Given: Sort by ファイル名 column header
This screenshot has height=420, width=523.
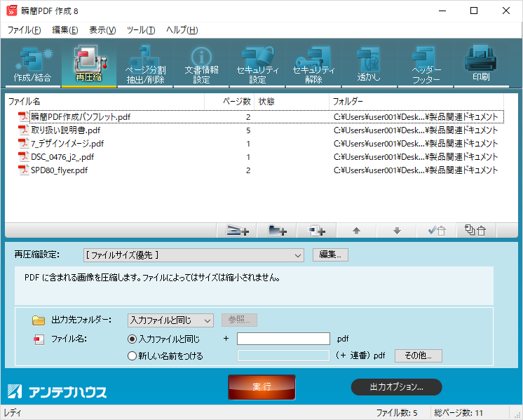Looking at the screenshot, I should click(x=104, y=102).
